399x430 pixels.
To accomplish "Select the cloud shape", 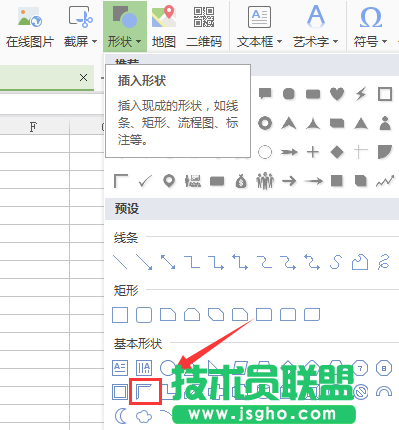I will click(x=144, y=416).
